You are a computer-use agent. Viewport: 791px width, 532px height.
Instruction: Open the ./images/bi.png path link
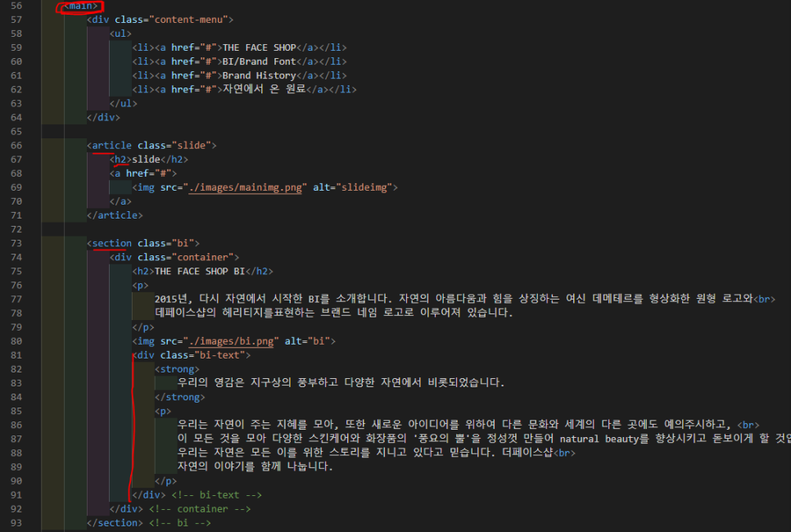231,341
